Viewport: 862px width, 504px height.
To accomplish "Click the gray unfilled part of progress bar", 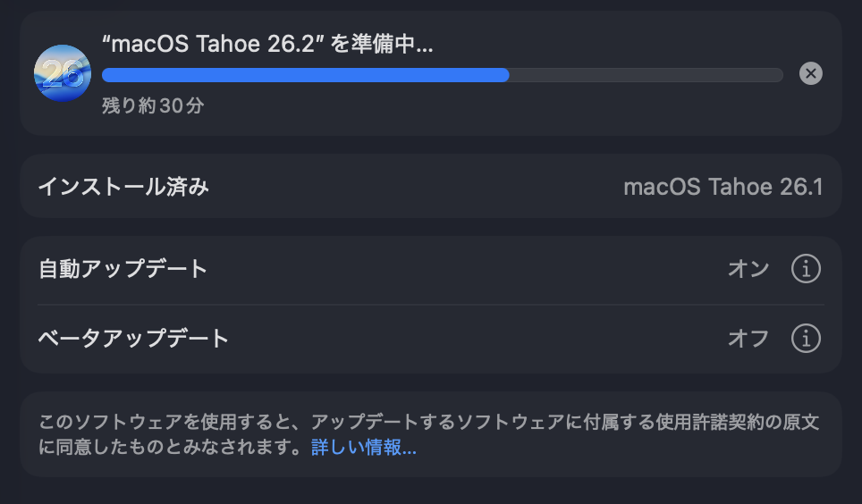I will pos(644,75).
